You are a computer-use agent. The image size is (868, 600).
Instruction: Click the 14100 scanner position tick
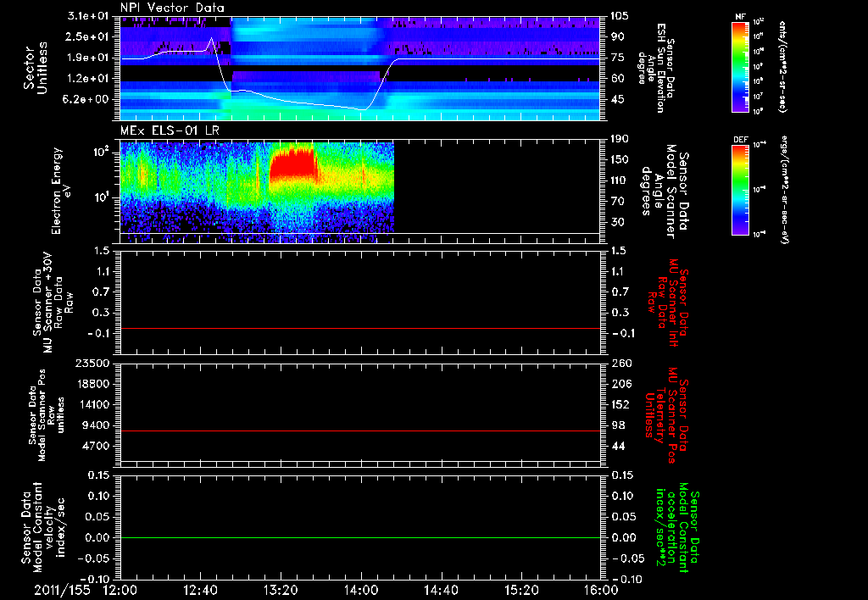tap(92, 404)
